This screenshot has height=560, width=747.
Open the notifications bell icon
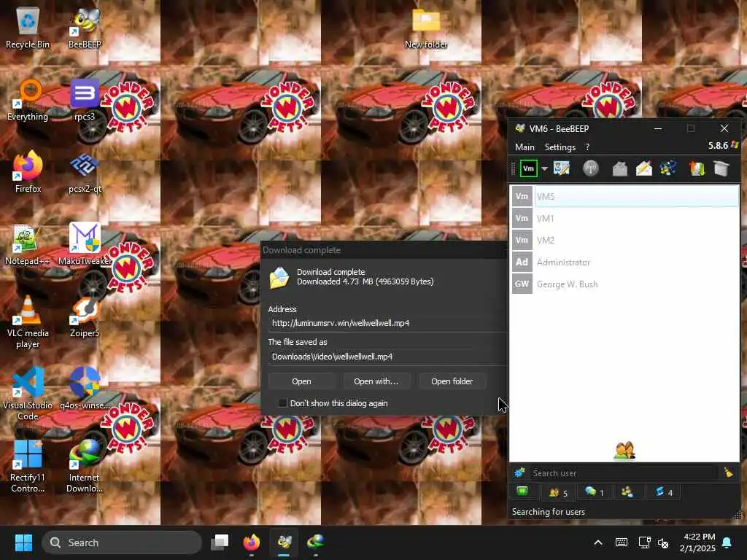coord(727,542)
